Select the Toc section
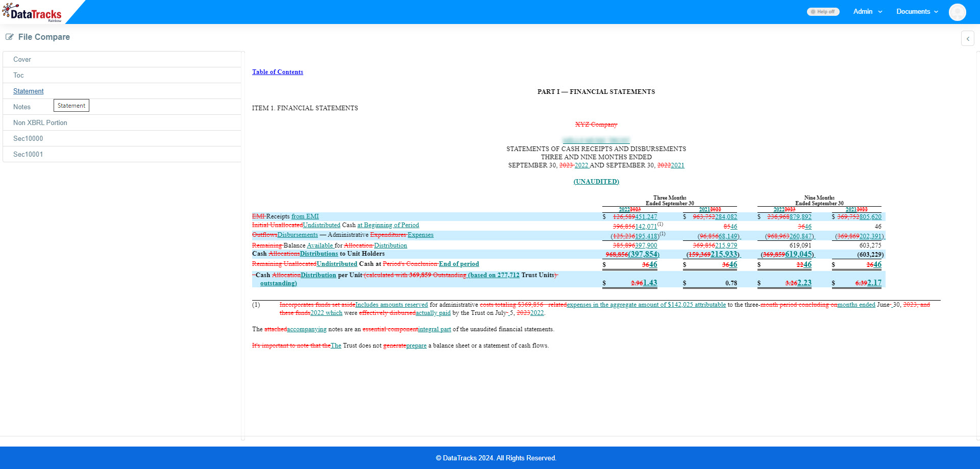The height and width of the screenshot is (469, 980). (x=122, y=75)
